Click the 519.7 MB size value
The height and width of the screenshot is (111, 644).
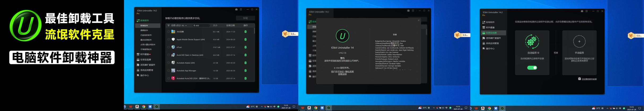(216, 47)
